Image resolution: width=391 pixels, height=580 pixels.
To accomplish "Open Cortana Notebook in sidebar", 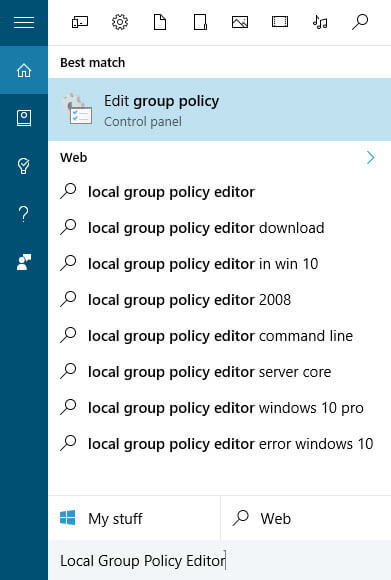I will point(24,118).
